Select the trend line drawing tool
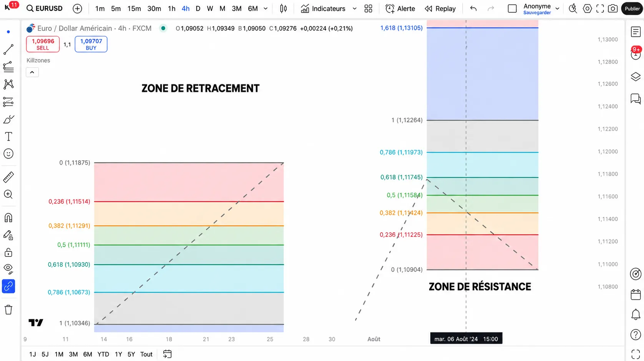The width and height of the screenshot is (644, 361). [x=8, y=50]
